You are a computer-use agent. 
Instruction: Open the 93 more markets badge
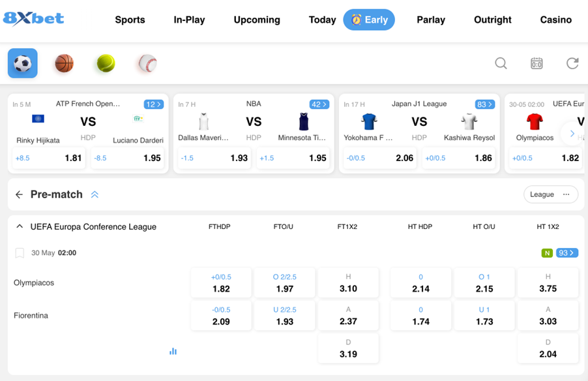567,253
